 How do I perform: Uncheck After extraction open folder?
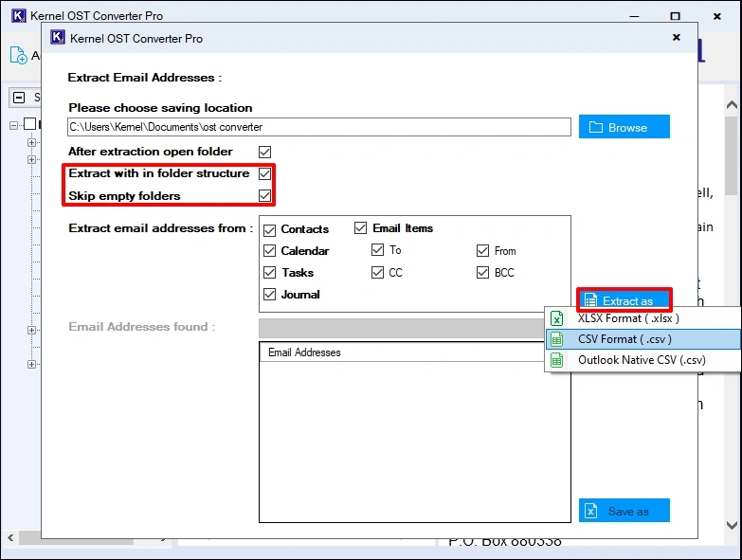[265, 152]
